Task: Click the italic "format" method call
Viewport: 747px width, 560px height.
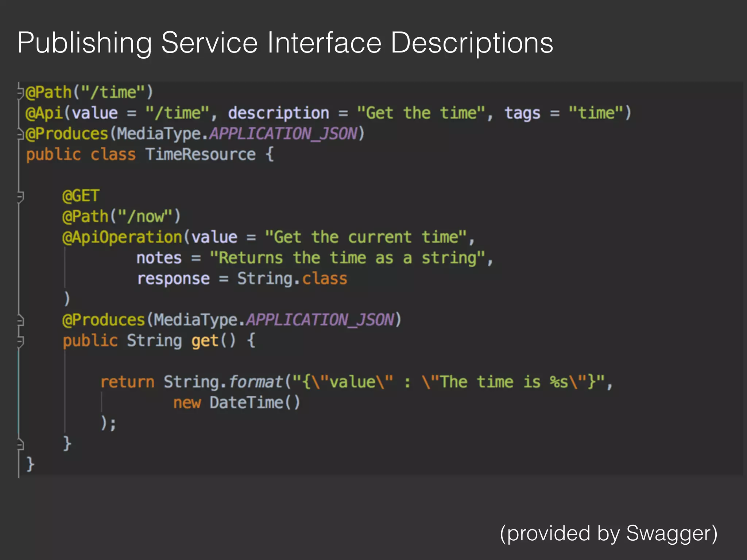Action: 256,382
